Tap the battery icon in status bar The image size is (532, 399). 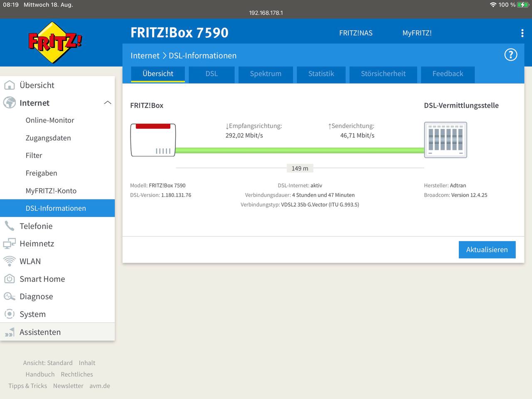click(x=523, y=5)
